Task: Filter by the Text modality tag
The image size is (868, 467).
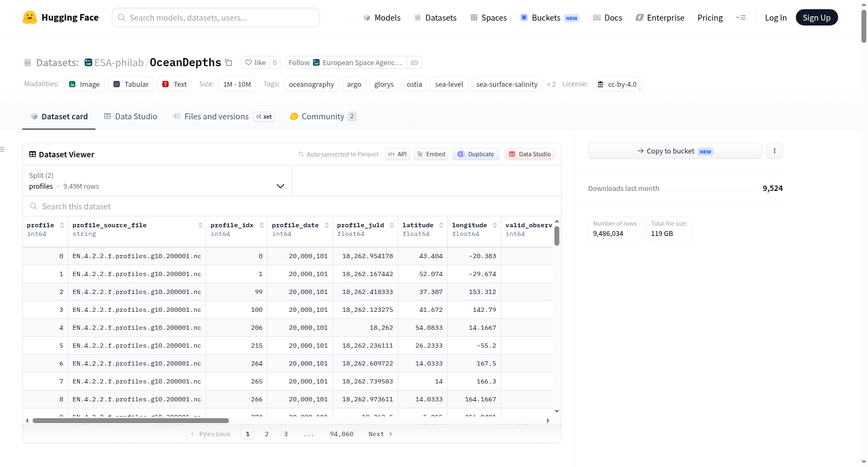Action: pyautogui.click(x=174, y=84)
